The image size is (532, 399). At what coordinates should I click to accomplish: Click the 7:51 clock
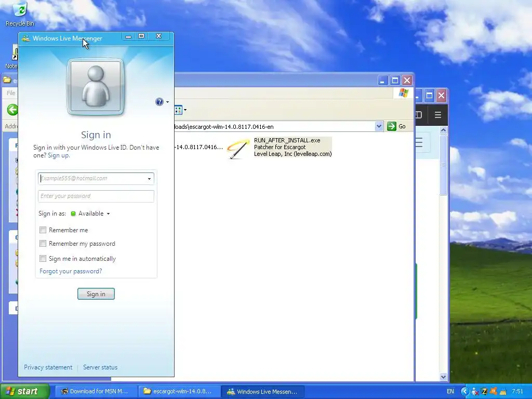coord(517,391)
